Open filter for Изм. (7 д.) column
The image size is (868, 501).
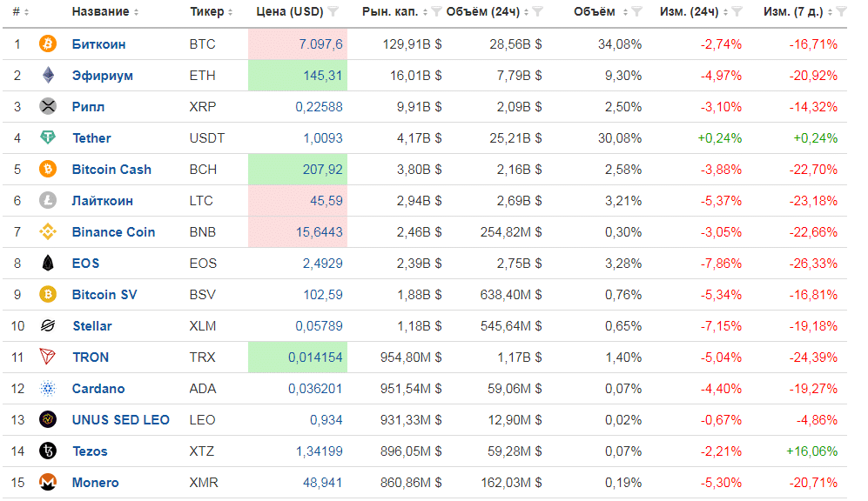point(843,12)
